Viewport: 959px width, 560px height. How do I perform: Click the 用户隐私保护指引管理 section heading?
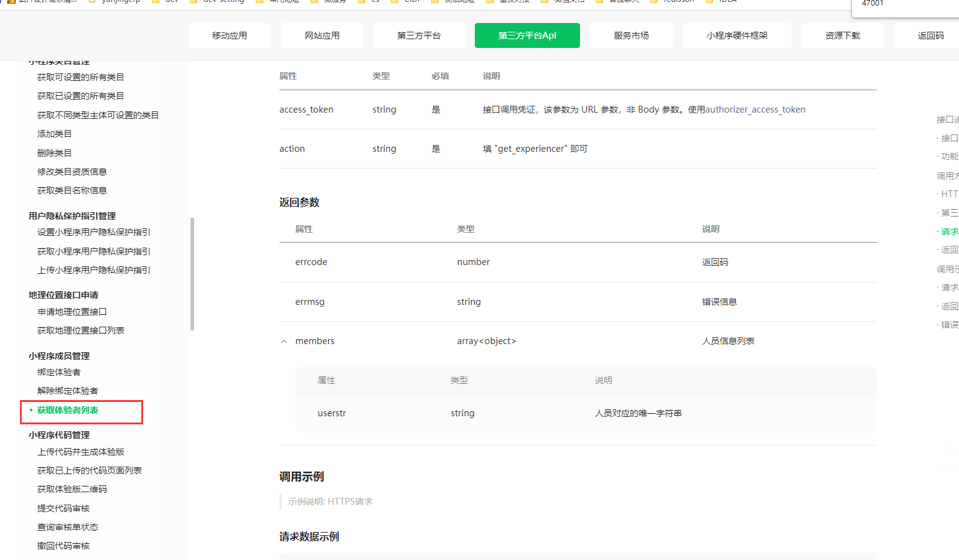click(x=72, y=216)
